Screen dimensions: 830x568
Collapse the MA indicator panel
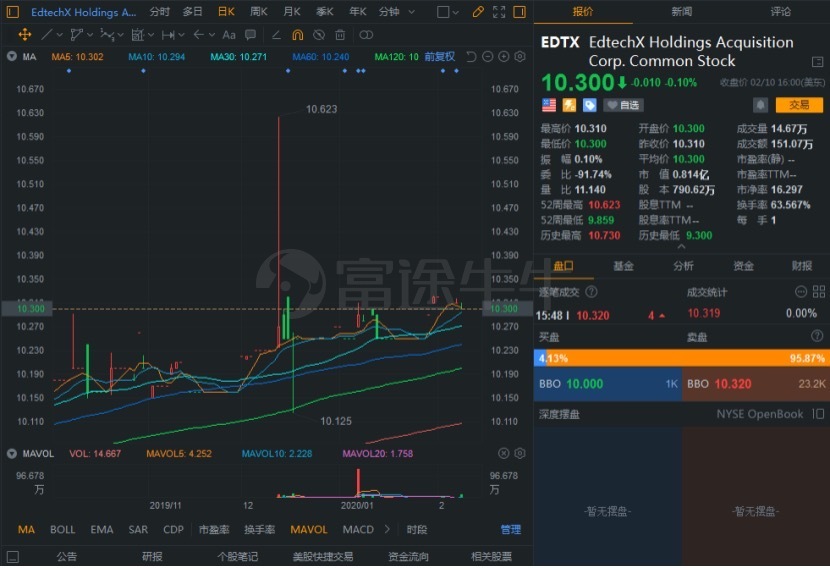click(12, 57)
